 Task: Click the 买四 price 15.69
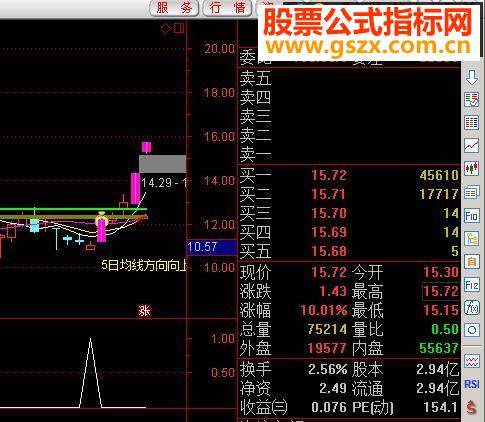pos(329,232)
